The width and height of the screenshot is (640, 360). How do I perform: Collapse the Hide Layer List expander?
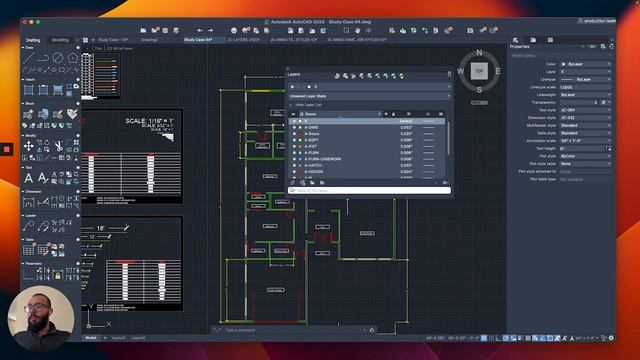[x=291, y=105]
